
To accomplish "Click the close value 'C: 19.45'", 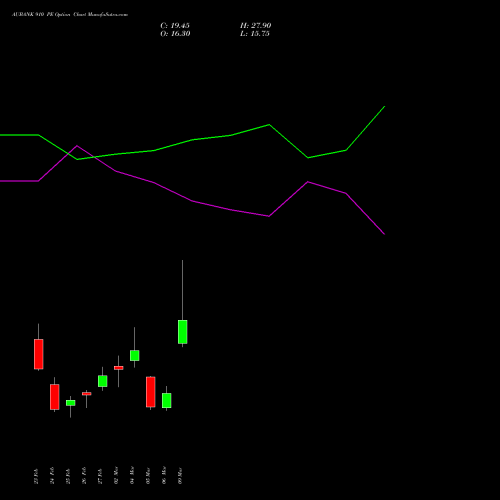I will pos(175,26).
